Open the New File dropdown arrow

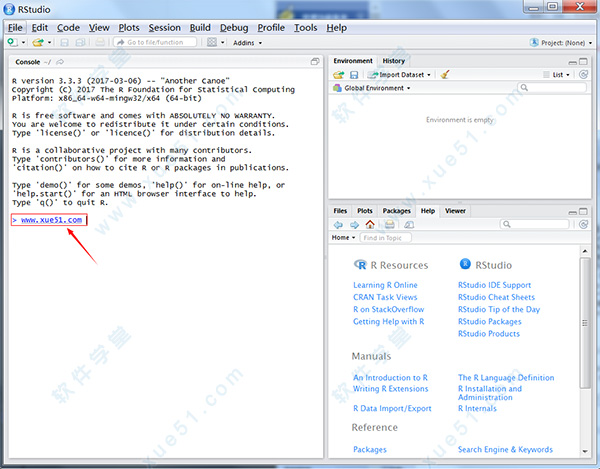[x=23, y=42]
